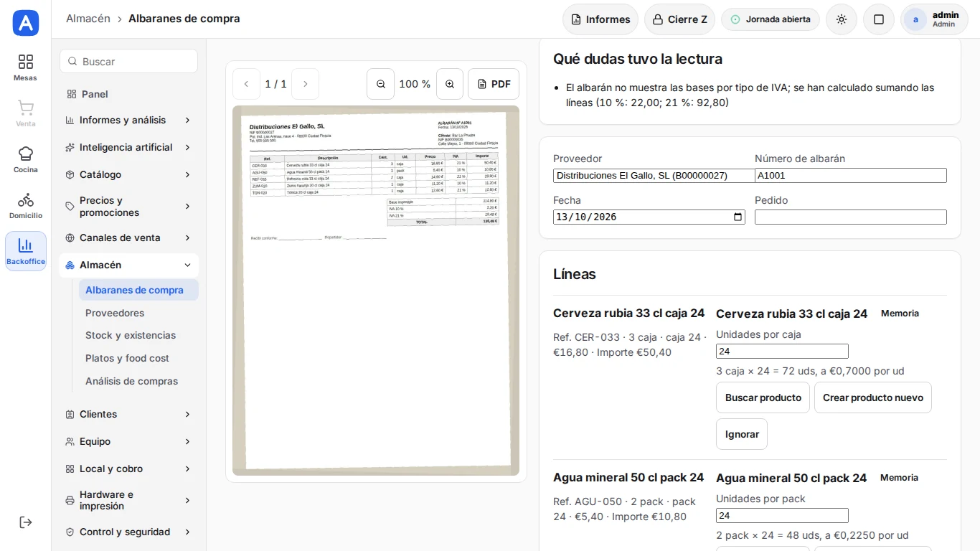Expand Precios y promociones menu
Viewport: 980px width, 551px height.
(128, 206)
